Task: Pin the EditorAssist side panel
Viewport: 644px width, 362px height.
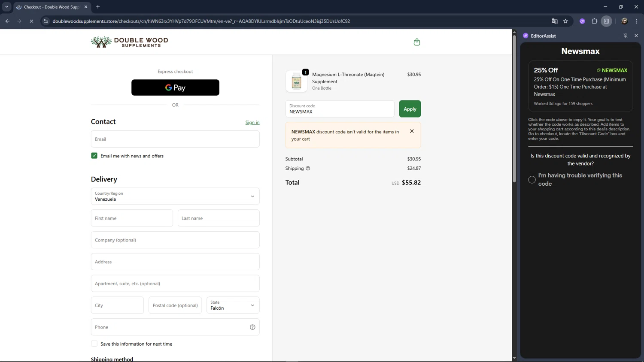Action: coord(625,36)
